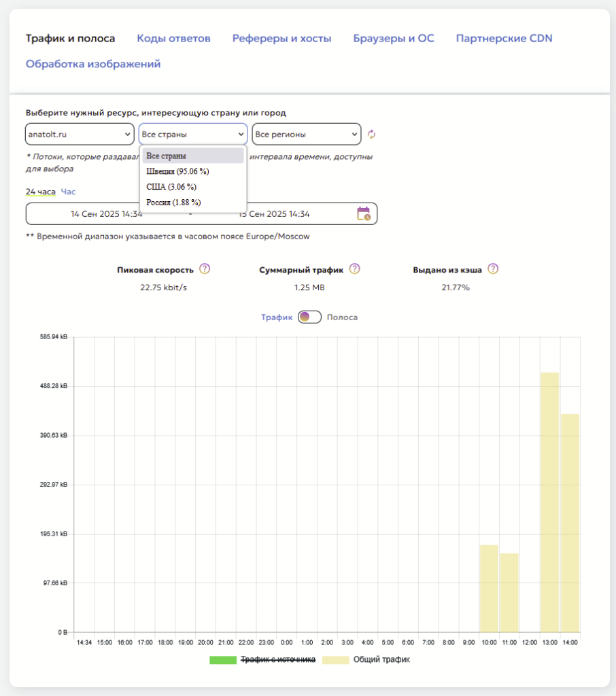616x696 pixels.
Task: Select Швеция (95.06 %) from country list
Action: coord(177,171)
